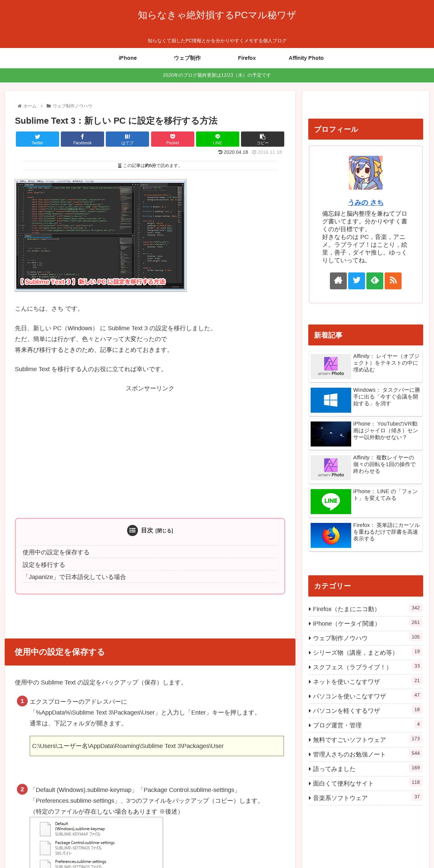Viewport: 434px width, 868px height.
Task: Open Firefox logo thumbnail article
Action: click(x=331, y=535)
